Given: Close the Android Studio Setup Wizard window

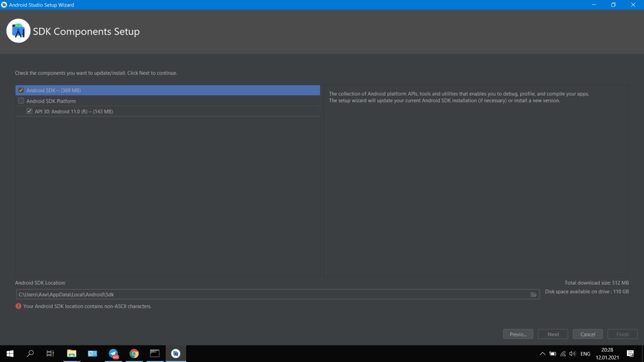Looking at the screenshot, I should [x=633, y=5].
